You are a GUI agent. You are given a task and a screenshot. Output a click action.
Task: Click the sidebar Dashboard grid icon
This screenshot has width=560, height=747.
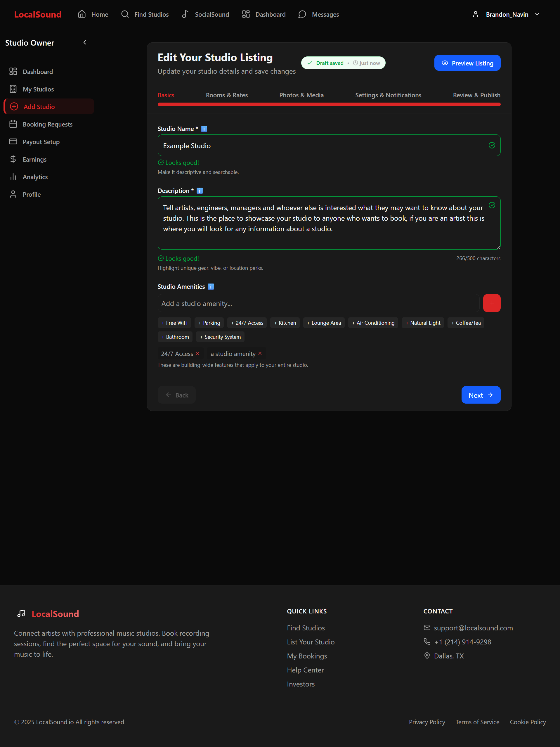tap(13, 71)
